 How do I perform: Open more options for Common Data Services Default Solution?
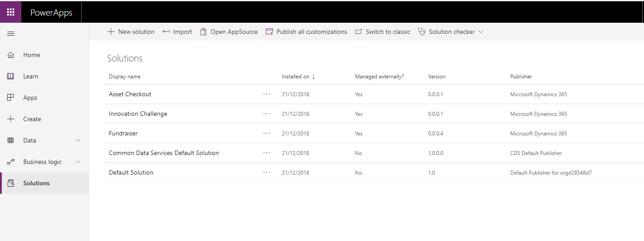click(x=267, y=153)
